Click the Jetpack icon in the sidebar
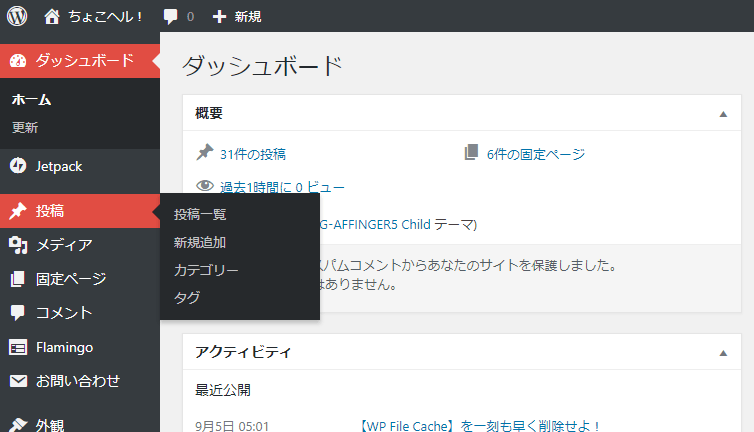Screen dimensions: 754x432 (x=18, y=166)
